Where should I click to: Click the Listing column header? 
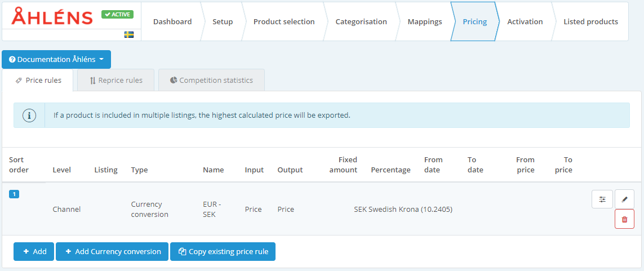(x=105, y=170)
